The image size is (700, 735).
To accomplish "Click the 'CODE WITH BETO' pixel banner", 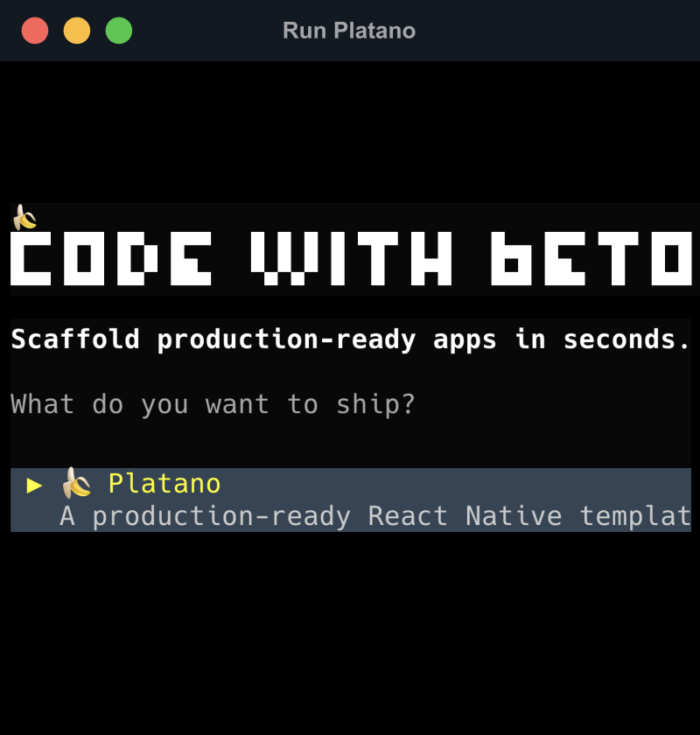I will (351, 258).
